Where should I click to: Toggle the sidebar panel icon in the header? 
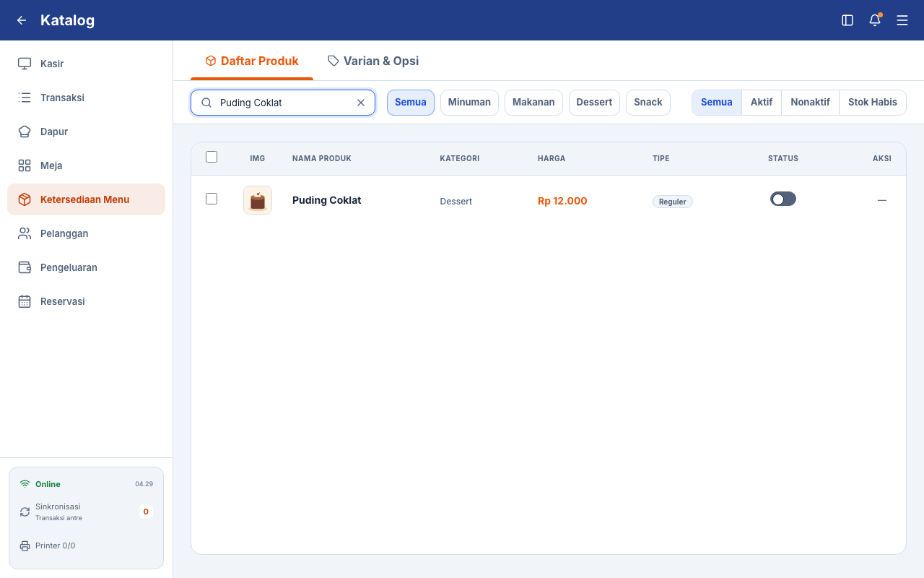coord(847,20)
